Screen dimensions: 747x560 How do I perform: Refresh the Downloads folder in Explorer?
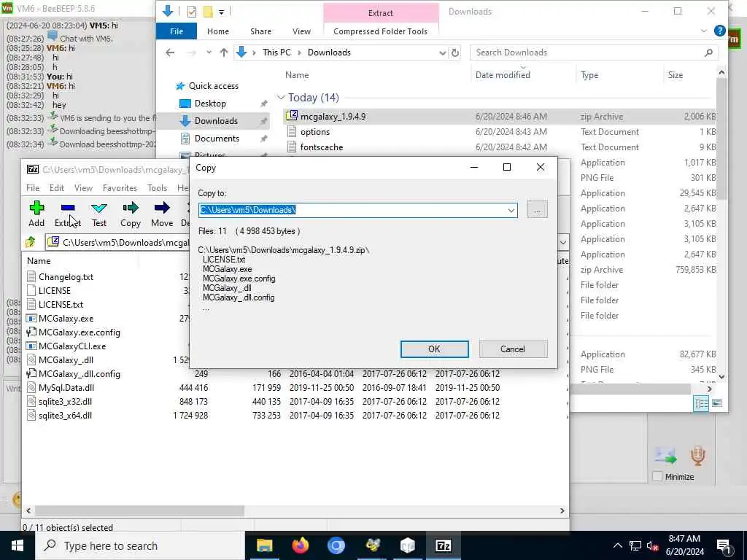[x=455, y=52]
